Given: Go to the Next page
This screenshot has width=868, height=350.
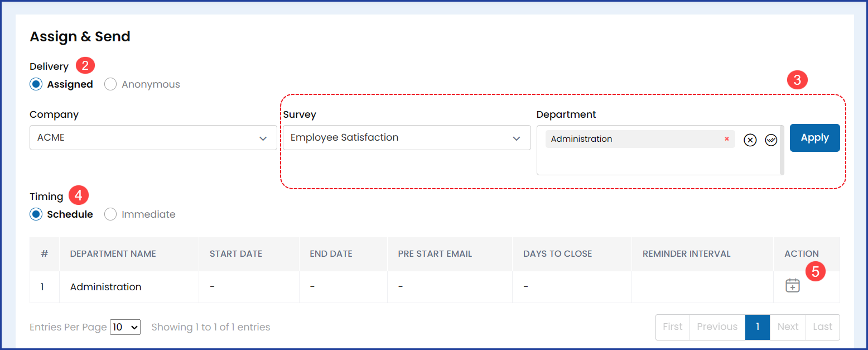Looking at the screenshot, I should click(788, 327).
